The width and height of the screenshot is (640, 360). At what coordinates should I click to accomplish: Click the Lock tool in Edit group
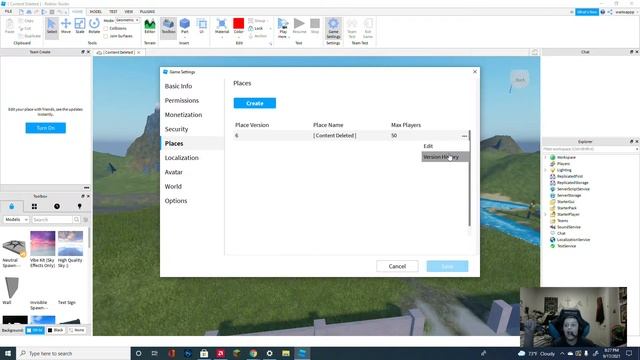coord(256,29)
